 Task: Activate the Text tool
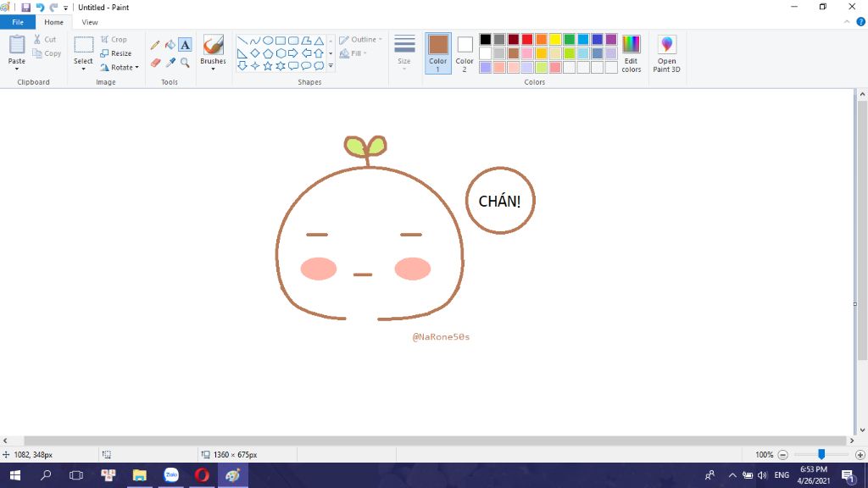tap(185, 45)
